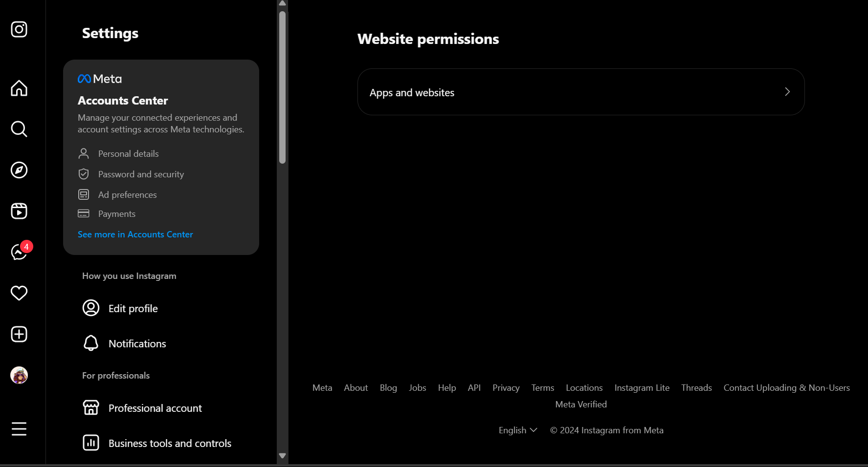Click the Business tools chart icon

91,443
